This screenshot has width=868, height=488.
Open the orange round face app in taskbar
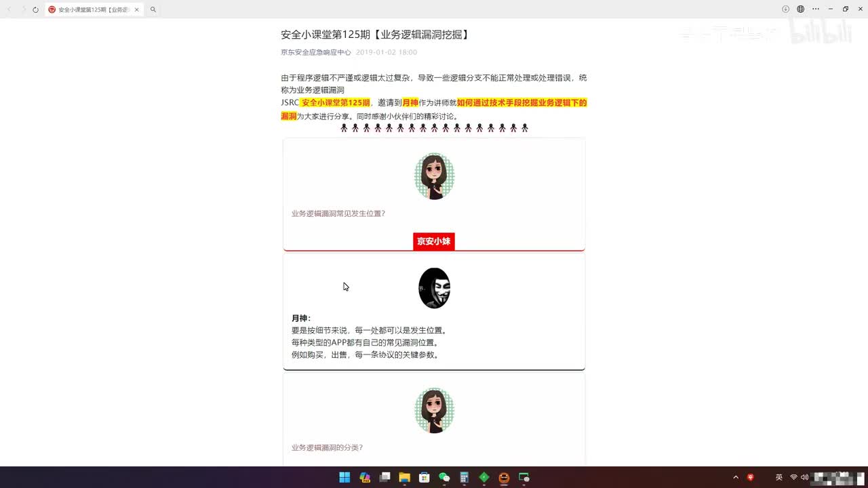(504, 477)
